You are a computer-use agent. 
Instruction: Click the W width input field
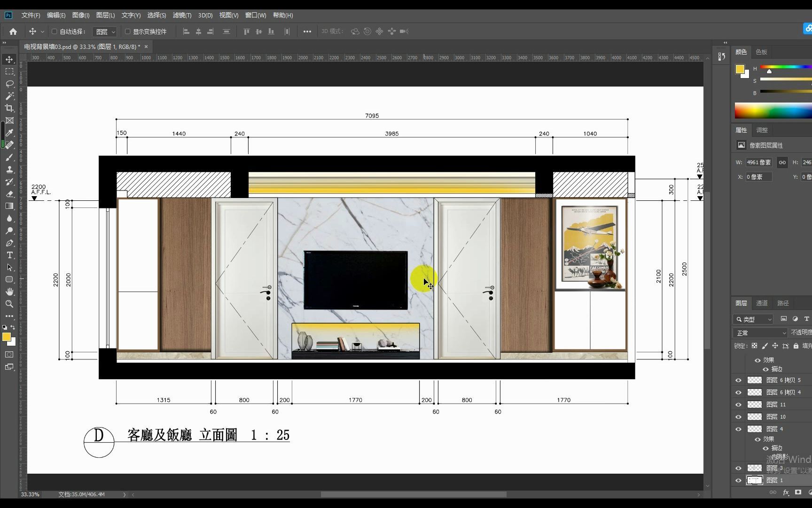(759, 162)
